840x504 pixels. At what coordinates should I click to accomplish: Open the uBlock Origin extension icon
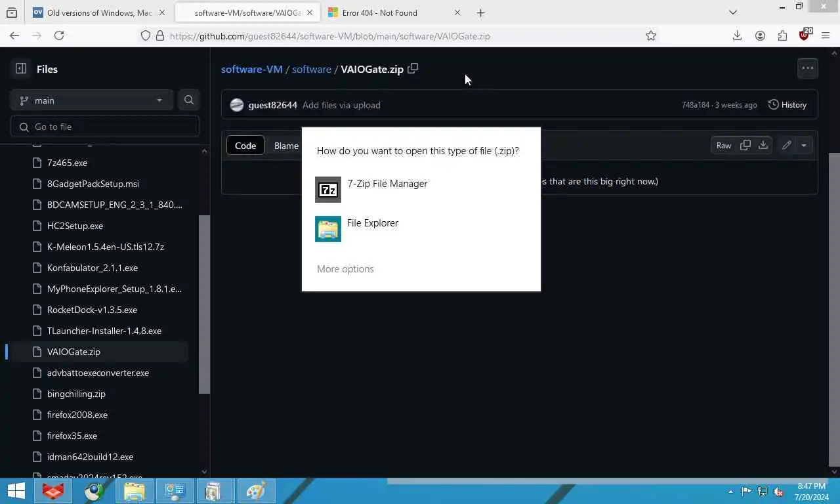805,35
